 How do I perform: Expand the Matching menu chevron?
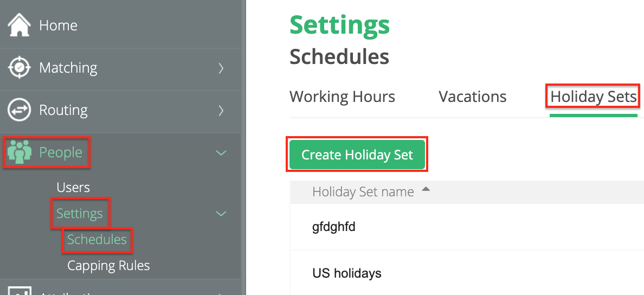[221, 68]
